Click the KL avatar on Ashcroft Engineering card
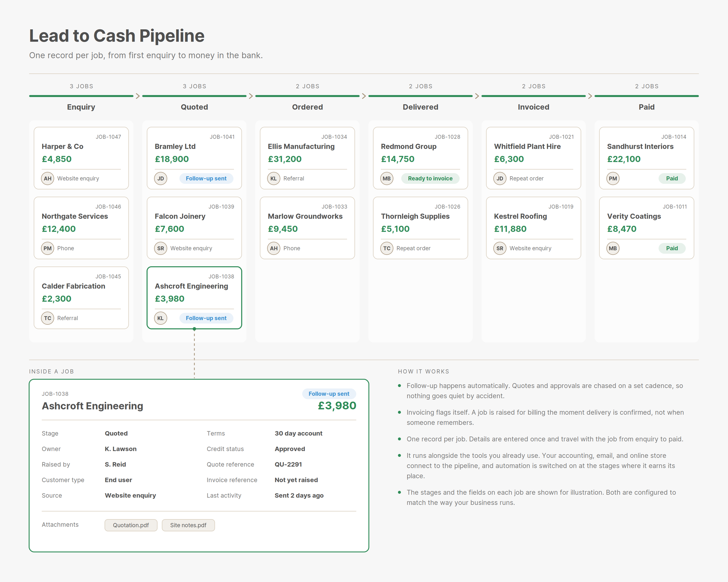Screen dimensions: 728x582 161,318
